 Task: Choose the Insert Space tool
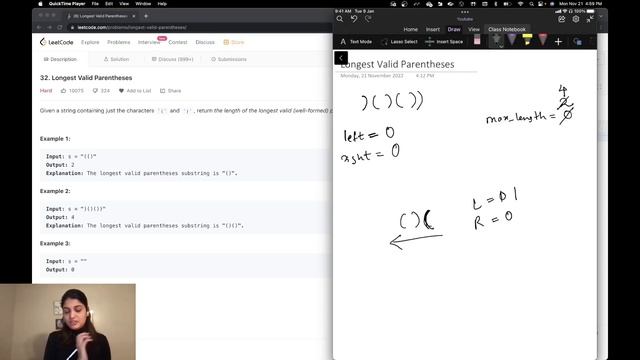tap(444, 42)
